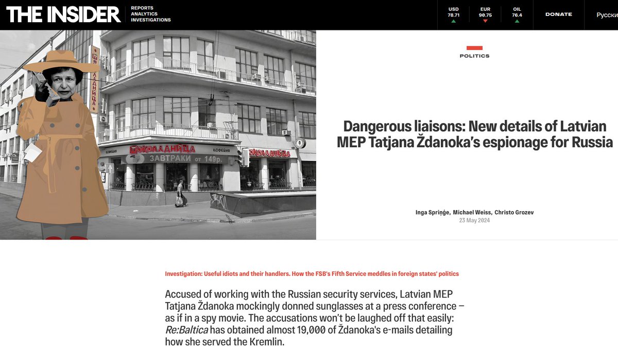Image resolution: width=618 pixels, height=364 pixels.
Task: Click the green up arrow under OIL
Action: (x=517, y=22)
